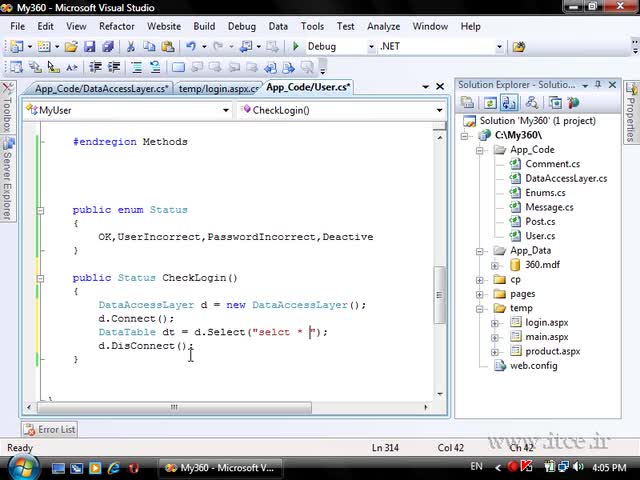Screen dimensions: 640x480
Task: Switch to App_Code/DataAccessLayer.cs tab
Action: [101, 89]
